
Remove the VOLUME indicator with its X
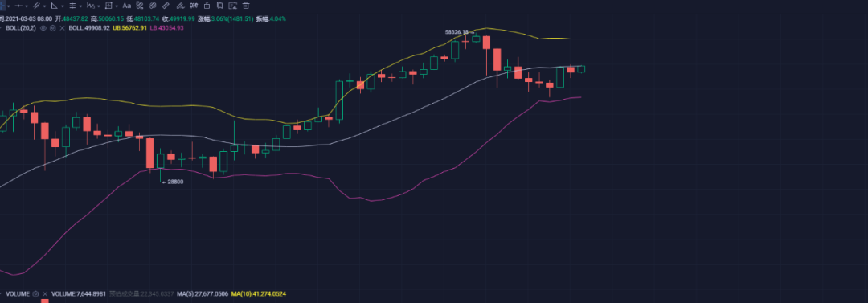[x=44, y=293]
